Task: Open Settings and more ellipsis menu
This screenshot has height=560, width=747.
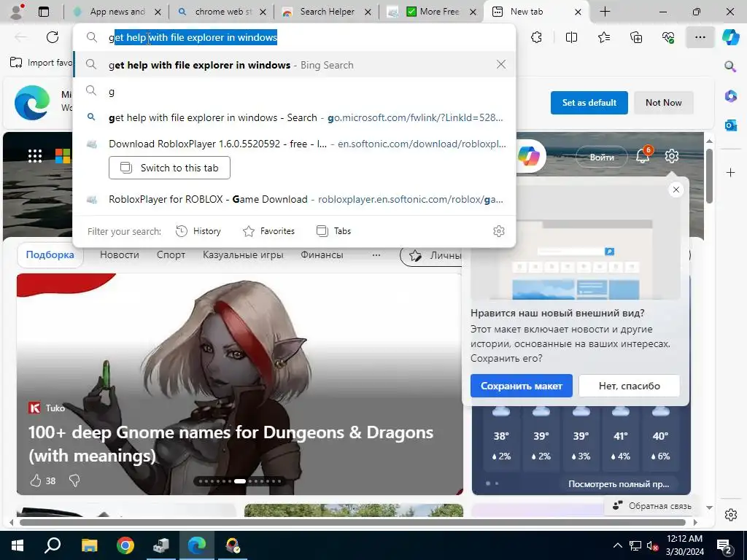Action: point(700,37)
